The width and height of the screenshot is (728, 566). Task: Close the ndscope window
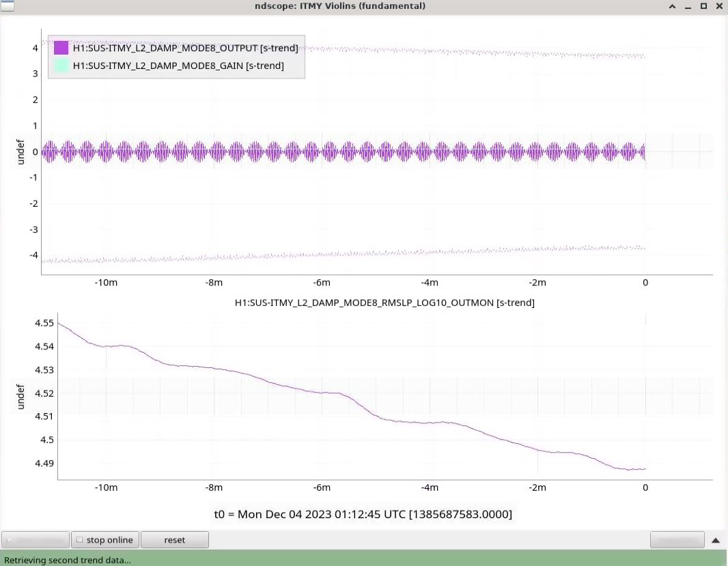point(719,6)
